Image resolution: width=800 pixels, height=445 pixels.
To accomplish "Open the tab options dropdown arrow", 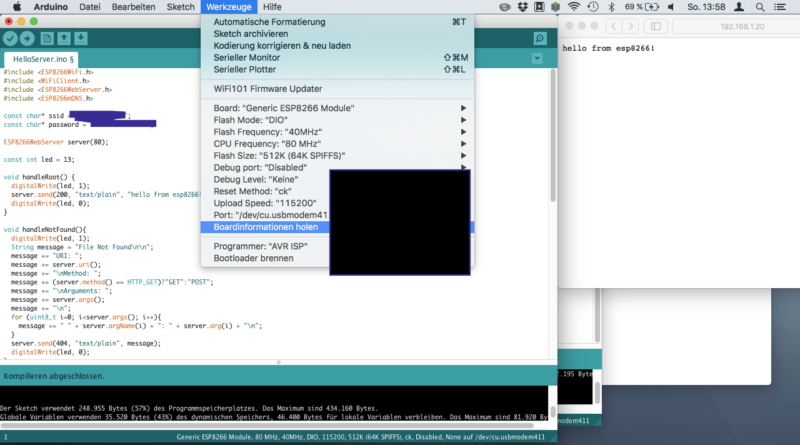I will pos(537,59).
